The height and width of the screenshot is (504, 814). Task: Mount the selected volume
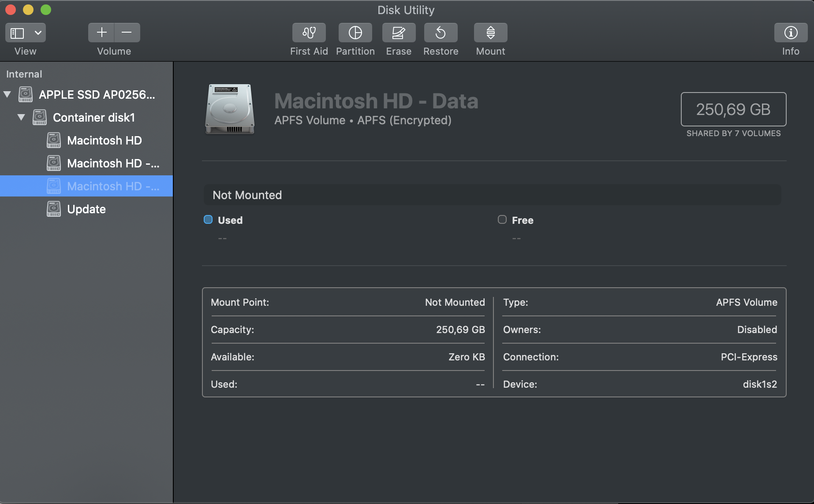coord(490,33)
